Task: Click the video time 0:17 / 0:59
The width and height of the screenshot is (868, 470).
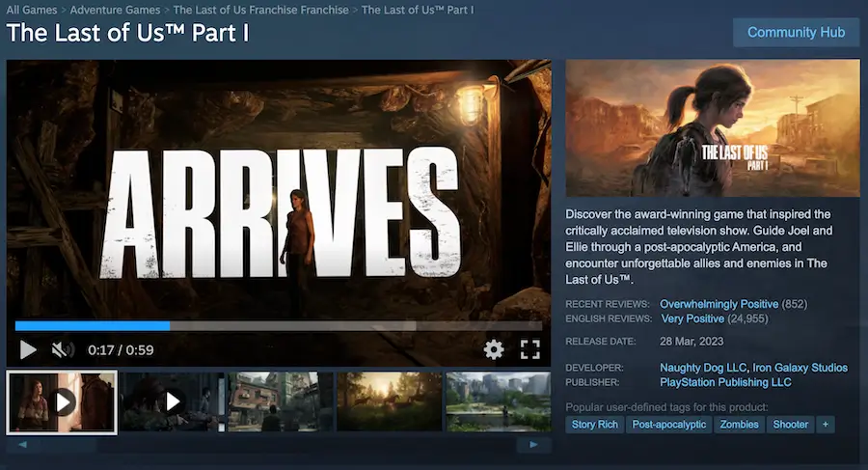Action: click(x=121, y=349)
